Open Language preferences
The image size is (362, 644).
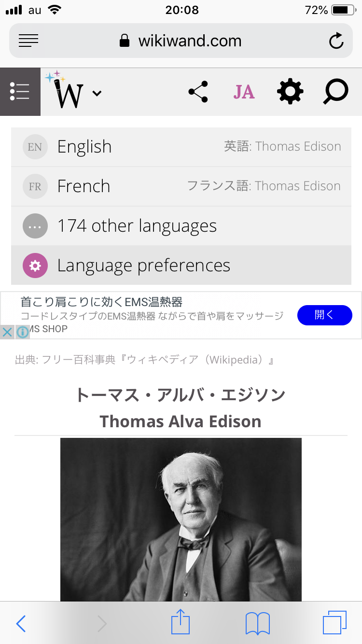click(181, 266)
